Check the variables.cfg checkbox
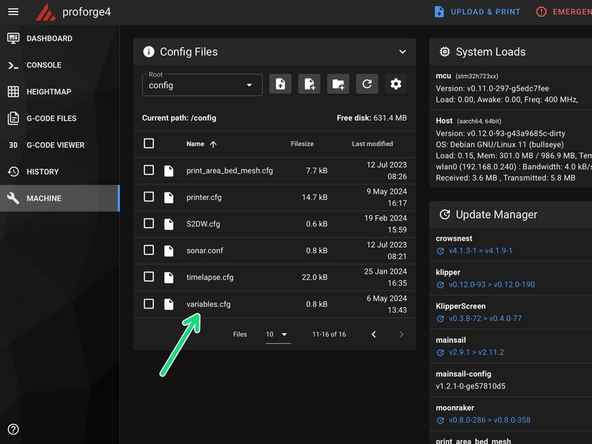 click(149, 304)
